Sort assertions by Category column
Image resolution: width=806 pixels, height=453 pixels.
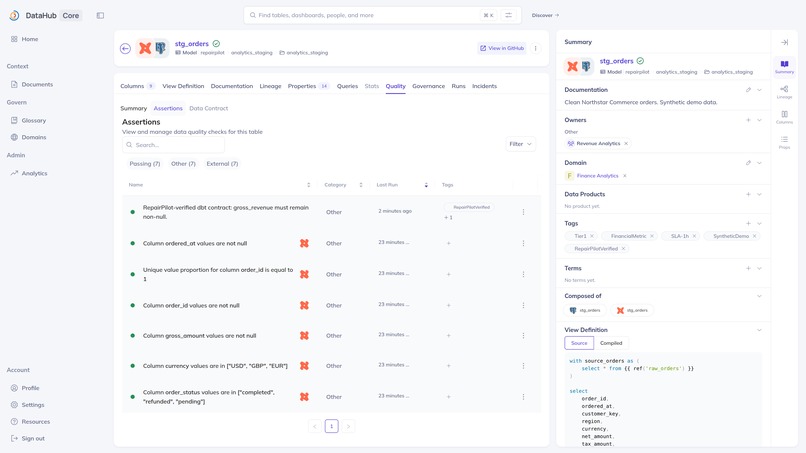(x=361, y=185)
